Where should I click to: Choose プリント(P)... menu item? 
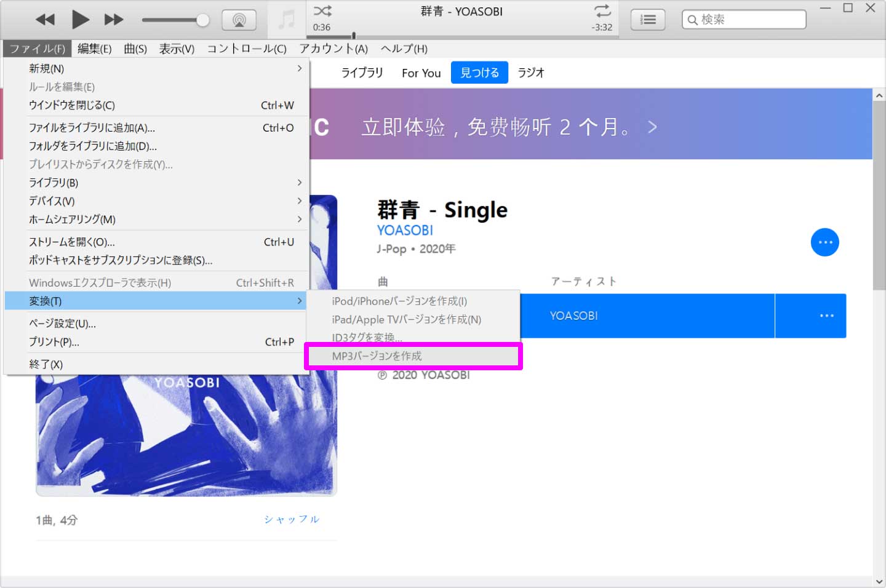pos(156,342)
